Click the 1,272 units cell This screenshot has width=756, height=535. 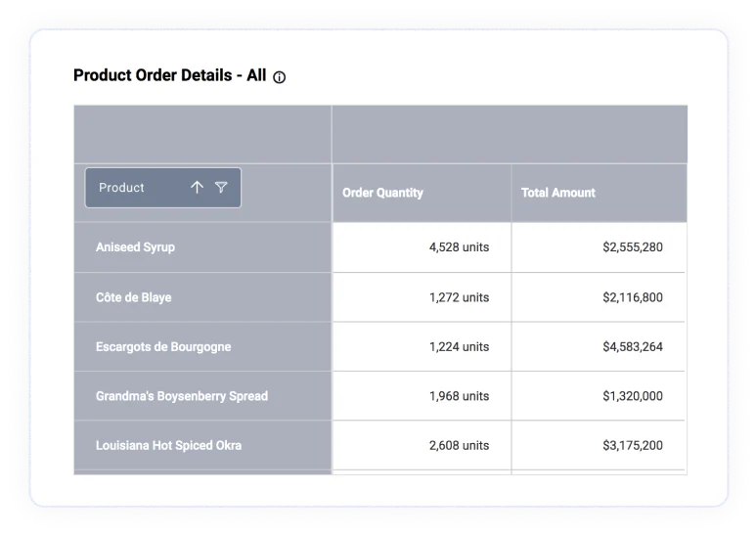point(422,297)
